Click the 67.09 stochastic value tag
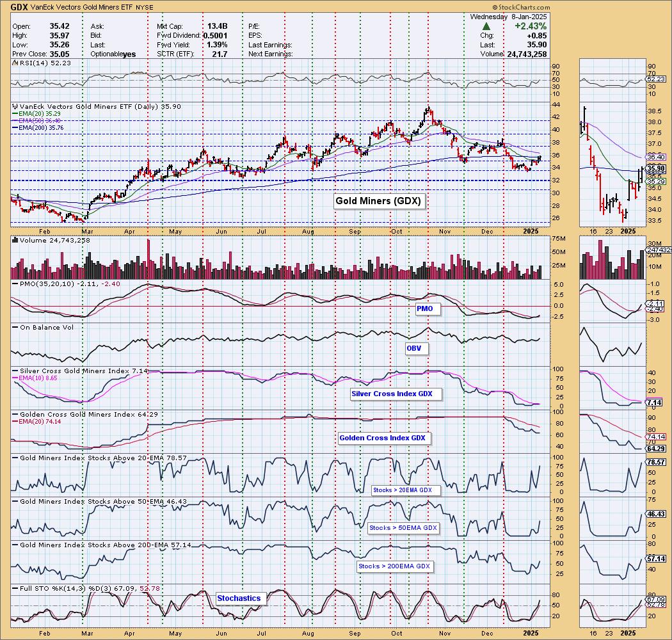This screenshot has width=672, height=640. click(657, 599)
